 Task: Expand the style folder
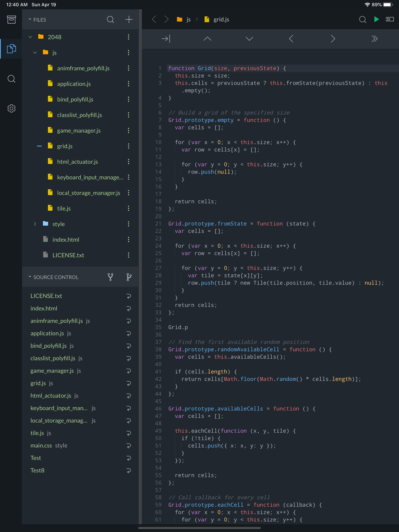[x=35, y=224]
